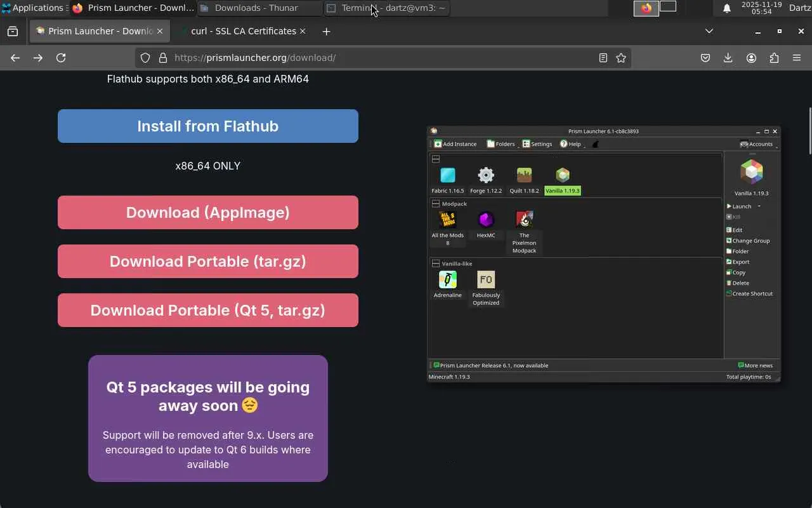
Task: Open the Firefox account menu
Action: (x=751, y=58)
